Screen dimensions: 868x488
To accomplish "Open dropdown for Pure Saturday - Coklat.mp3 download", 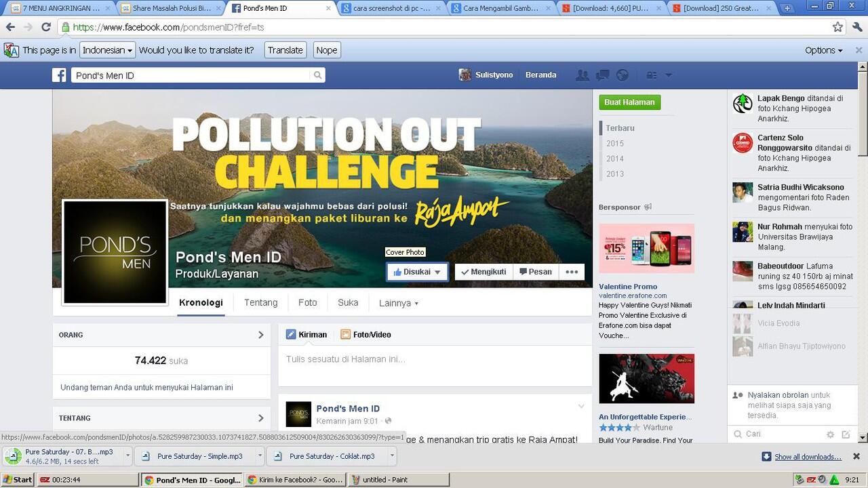I will point(392,456).
